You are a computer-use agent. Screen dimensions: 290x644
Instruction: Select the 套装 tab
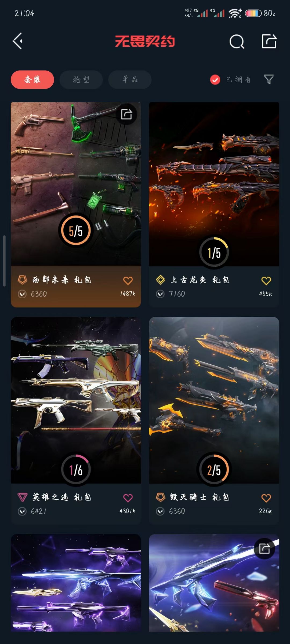coord(32,79)
